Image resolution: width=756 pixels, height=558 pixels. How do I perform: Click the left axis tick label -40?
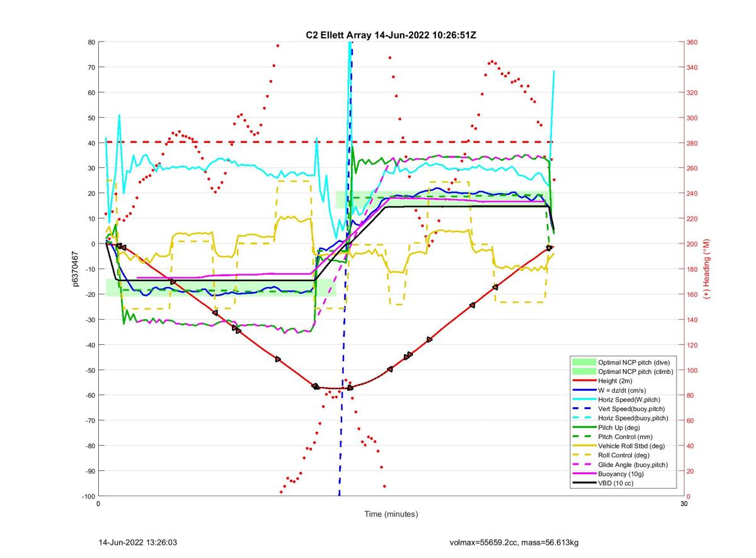pyautogui.click(x=89, y=345)
